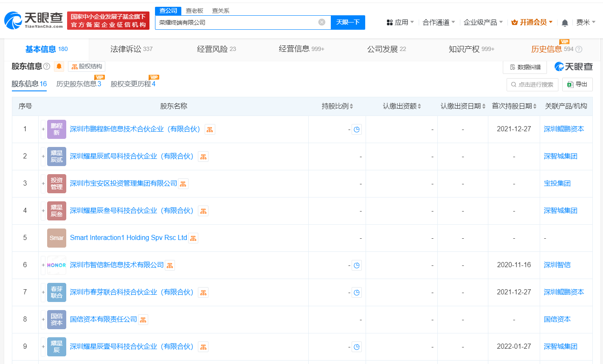Export shareholder list via the 导出 Excel icon
This screenshot has height=364, width=603.
(x=577, y=84)
